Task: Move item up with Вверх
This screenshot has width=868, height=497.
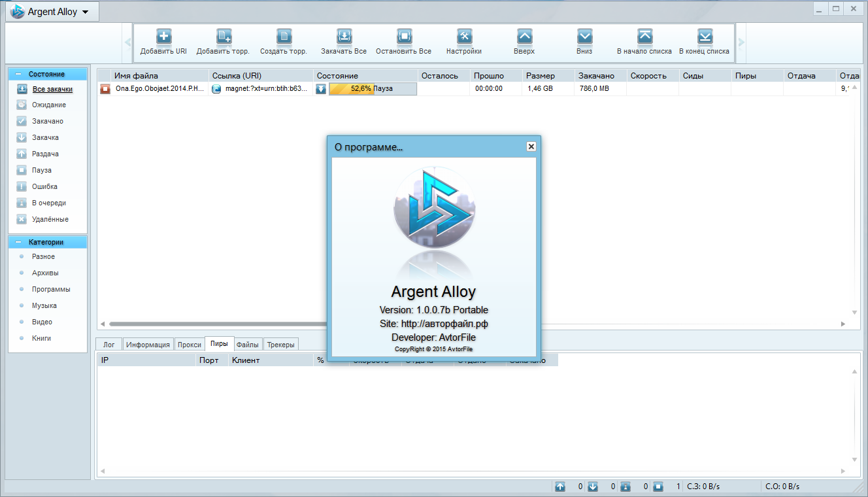Action: 524,37
